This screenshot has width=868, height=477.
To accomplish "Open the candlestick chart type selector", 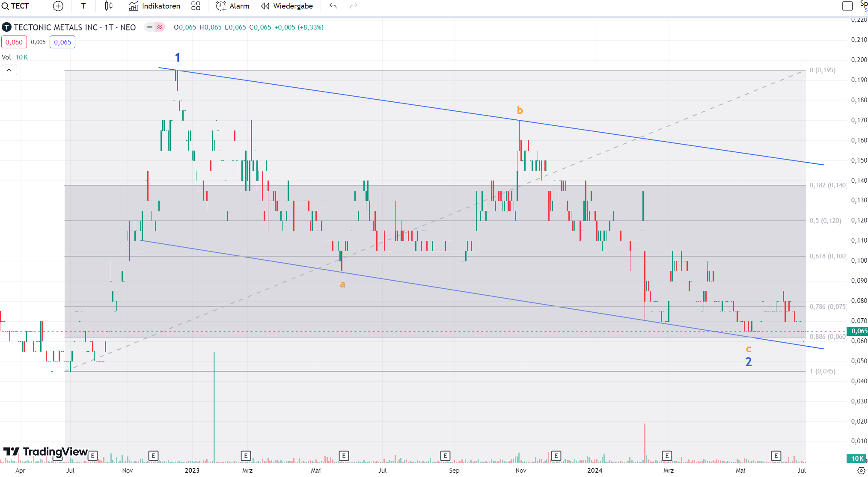I will [109, 6].
